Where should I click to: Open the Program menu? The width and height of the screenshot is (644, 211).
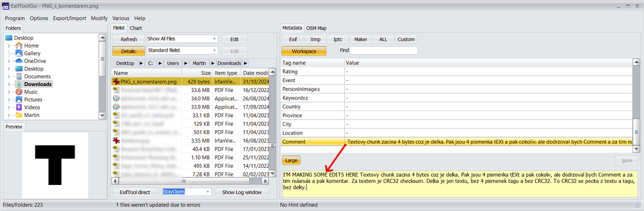pyautogui.click(x=15, y=18)
